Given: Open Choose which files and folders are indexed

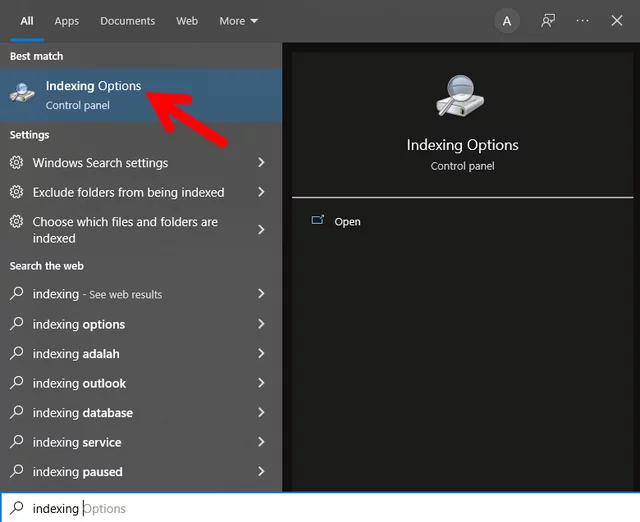Looking at the screenshot, I should tap(141, 230).
